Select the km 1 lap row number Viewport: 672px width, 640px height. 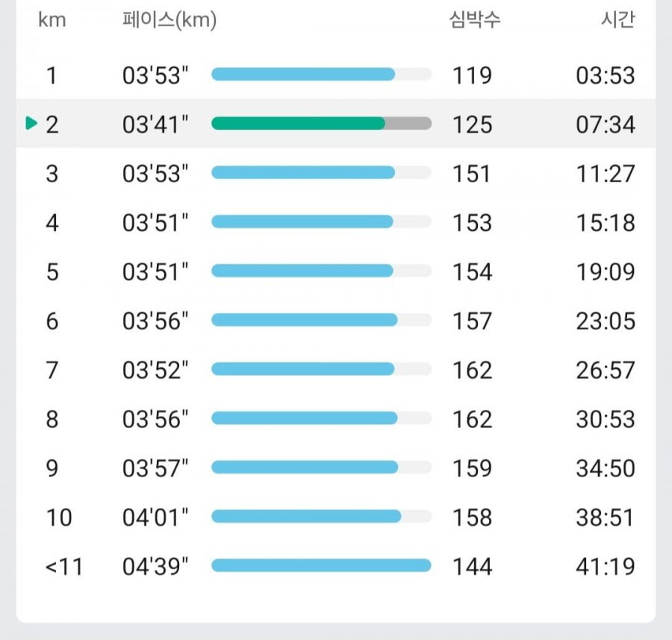coord(52,75)
